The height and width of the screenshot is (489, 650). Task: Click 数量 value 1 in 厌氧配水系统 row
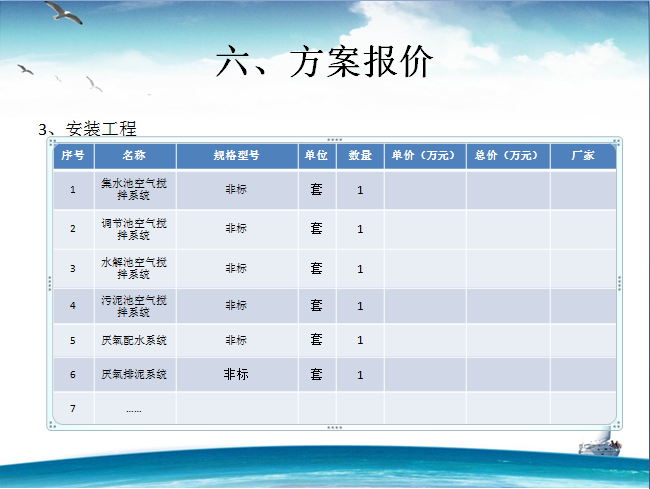click(x=360, y=340)
